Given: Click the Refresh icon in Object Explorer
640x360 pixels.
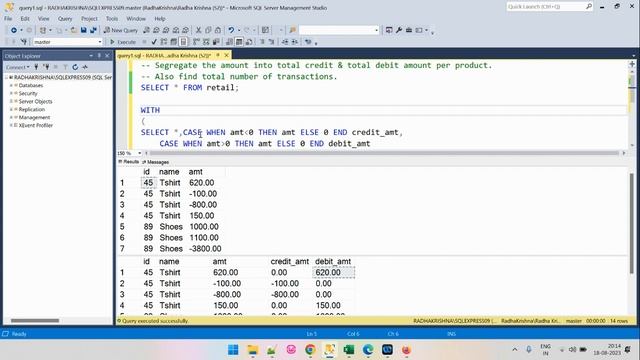Looking at the screenshot, I should coord(75,67).
